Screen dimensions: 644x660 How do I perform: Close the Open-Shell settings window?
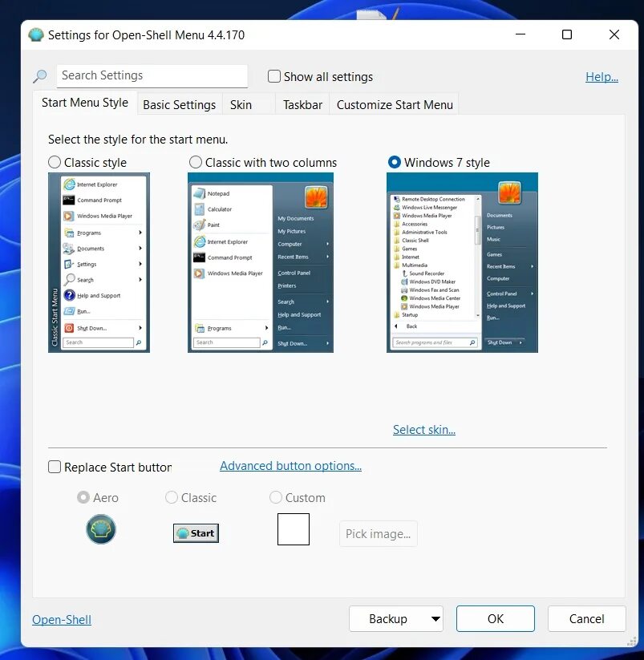614,34
